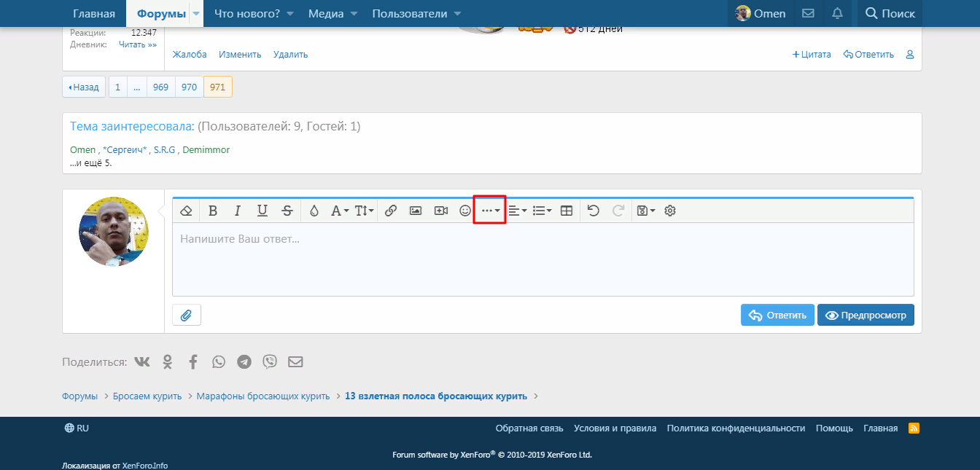Toggle bold formatting in editor
The height and width of the screenshot is (470, 980).
click(x=213, y=211)
